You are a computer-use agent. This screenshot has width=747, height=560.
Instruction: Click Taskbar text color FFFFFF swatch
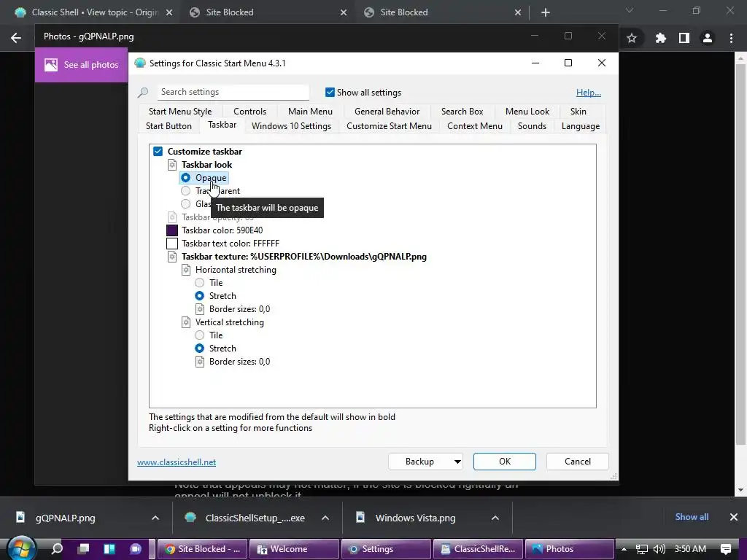172,244
